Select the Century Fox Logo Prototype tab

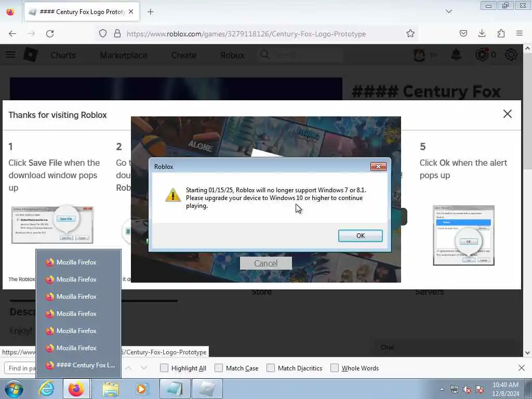click(x=82, y=11)
